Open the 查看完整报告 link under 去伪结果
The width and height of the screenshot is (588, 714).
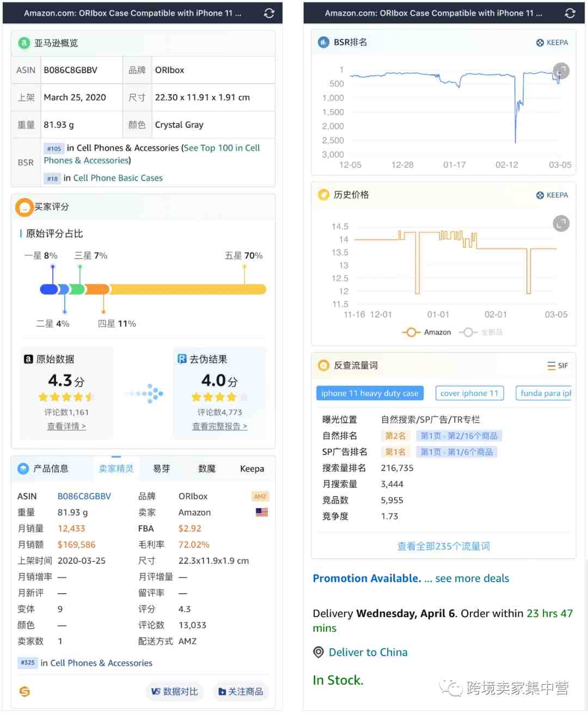click(x=220, y=426)
